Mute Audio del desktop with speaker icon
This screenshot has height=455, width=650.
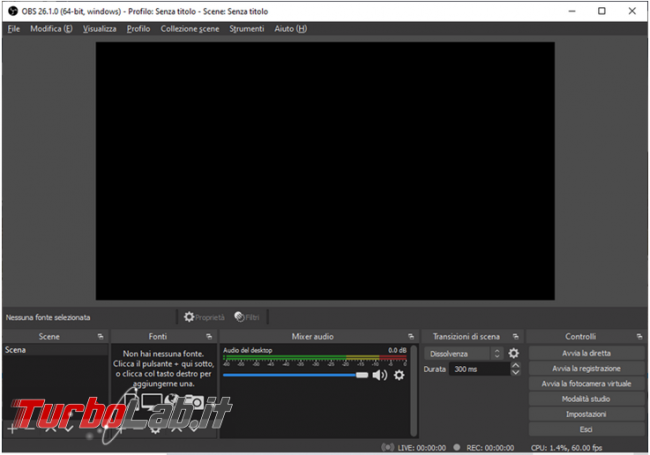pos(379,375)
